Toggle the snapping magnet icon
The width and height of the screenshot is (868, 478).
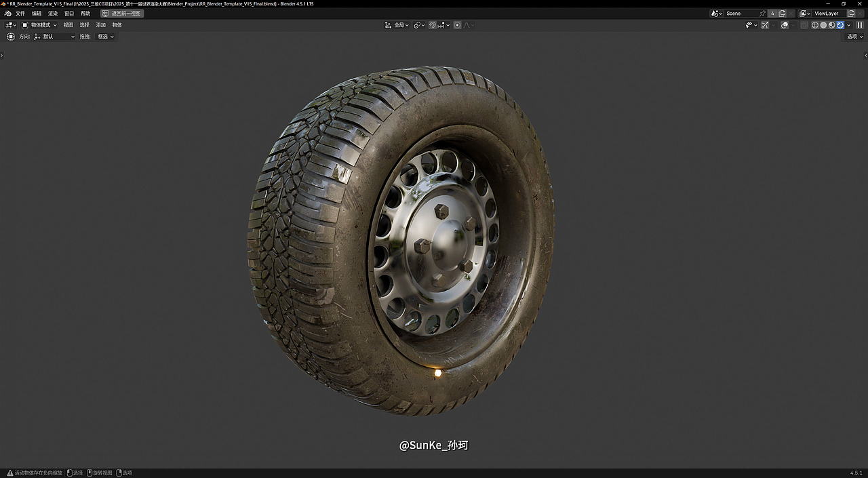[x=433, y=25]
